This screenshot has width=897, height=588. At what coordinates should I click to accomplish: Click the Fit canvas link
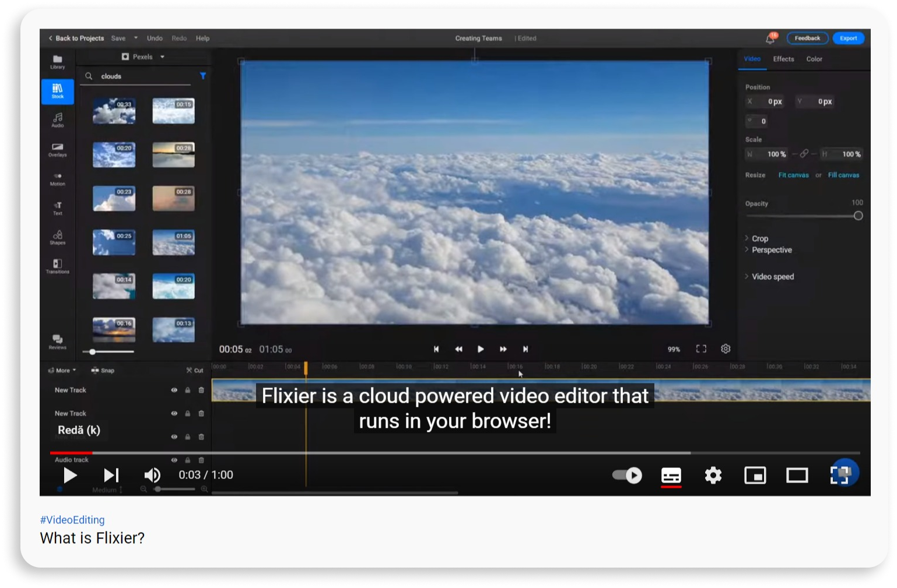tap(793, 175)
